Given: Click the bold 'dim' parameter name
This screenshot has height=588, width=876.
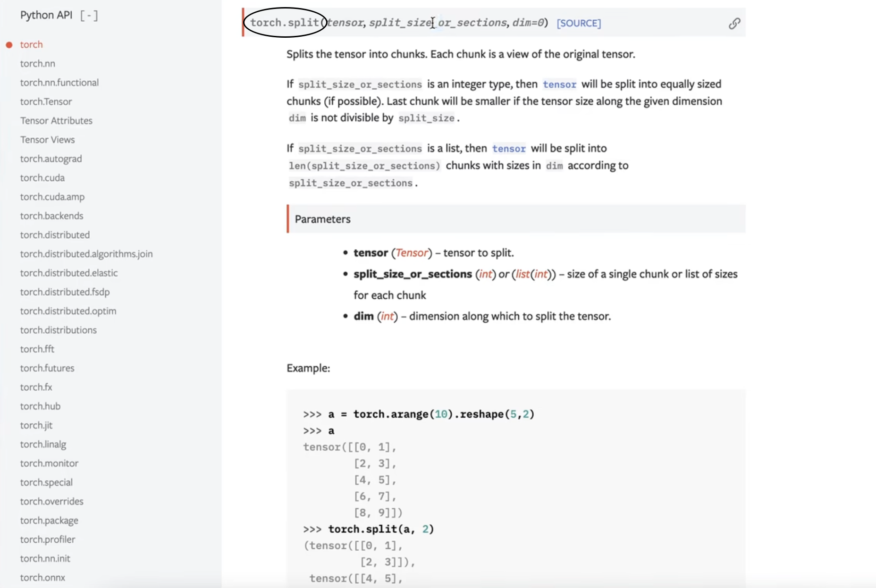Looking at the screenshot, I should point(363,316).
